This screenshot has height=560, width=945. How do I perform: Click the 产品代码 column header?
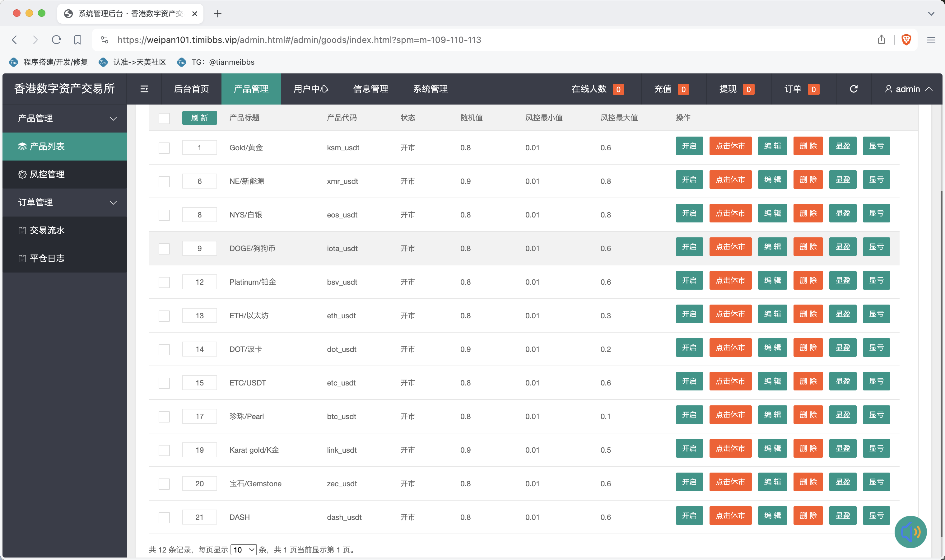pyautogui.click(x=342, y=118)
